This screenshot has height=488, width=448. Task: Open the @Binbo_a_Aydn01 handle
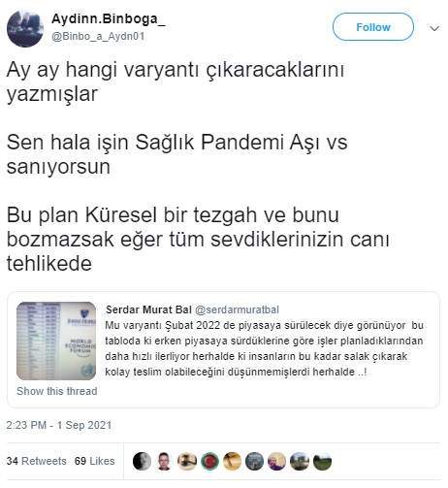[98, 36]
